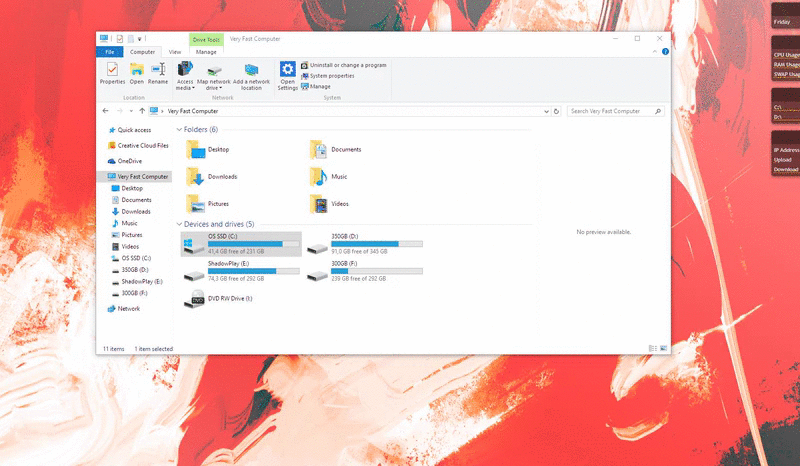Switch to large icons view in status bar
This screenshot has width=800, height=466.
point(663,349)
